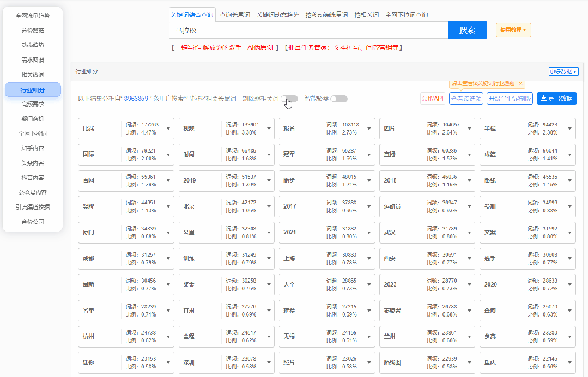Viewport: 588px width, 377px height.
Task: Expand the 上海 keyword card arrow
Action: 369,259
